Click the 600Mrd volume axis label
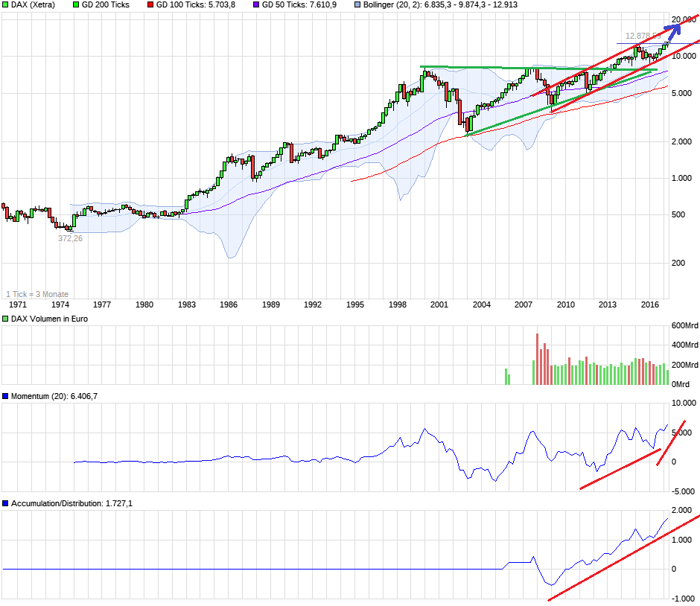This screenshot has width=700, height=606. click(685, 326)
